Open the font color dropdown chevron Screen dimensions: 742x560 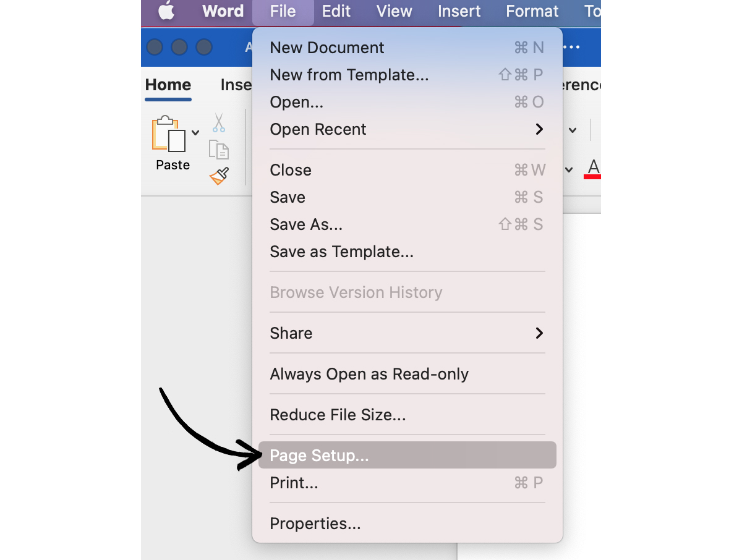tap(570, 169)
